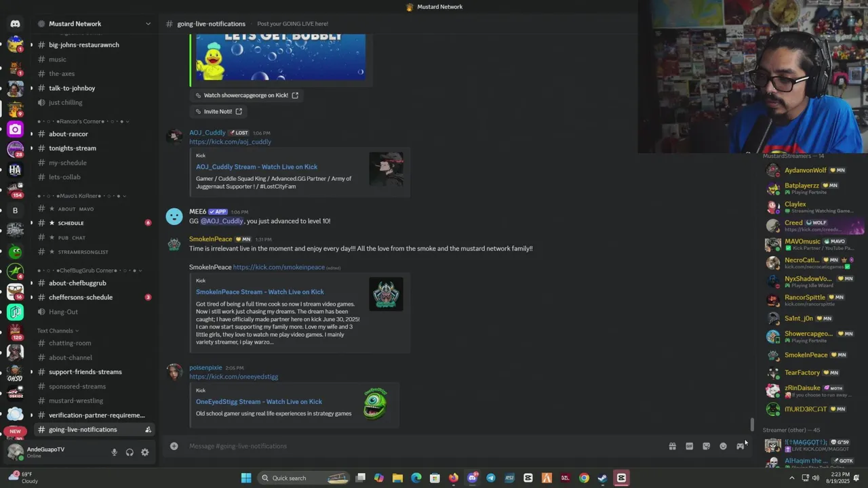The height and width of the screenshot is (488, 868).
Task: Open member MAVOmusic in member list
Action: (814, 244)
